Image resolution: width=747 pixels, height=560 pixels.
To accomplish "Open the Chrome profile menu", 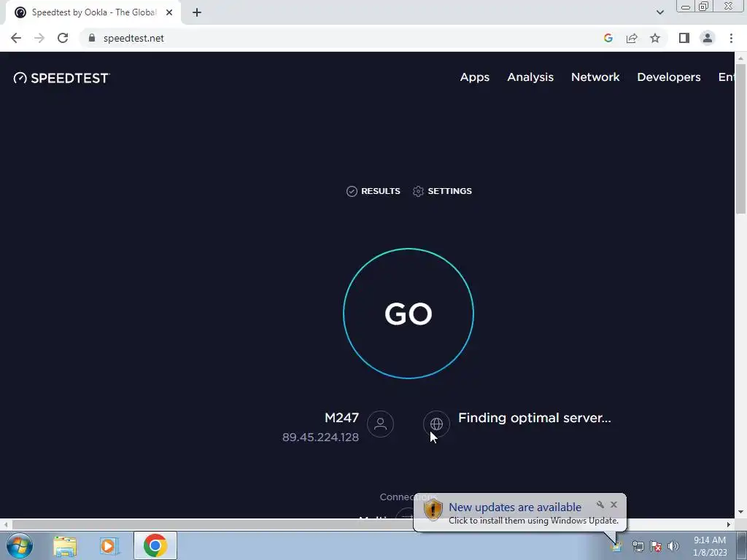I will tap(708, 38).
